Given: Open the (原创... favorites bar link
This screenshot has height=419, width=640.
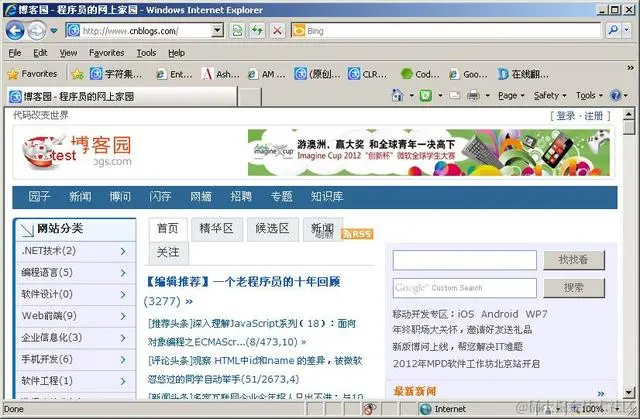Looking at the screenshot, I should [x=317, y=74].
